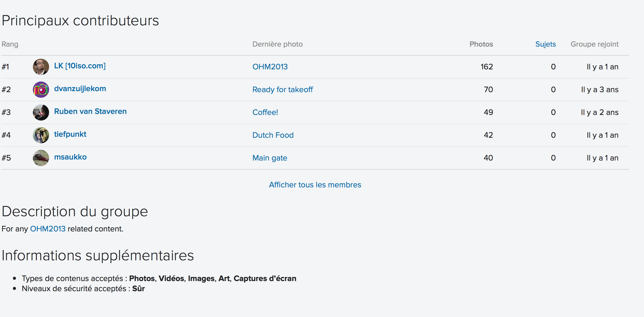Click dvanzuijlekom camera avatar icon
644x317 pixels.
click(41, 90)
